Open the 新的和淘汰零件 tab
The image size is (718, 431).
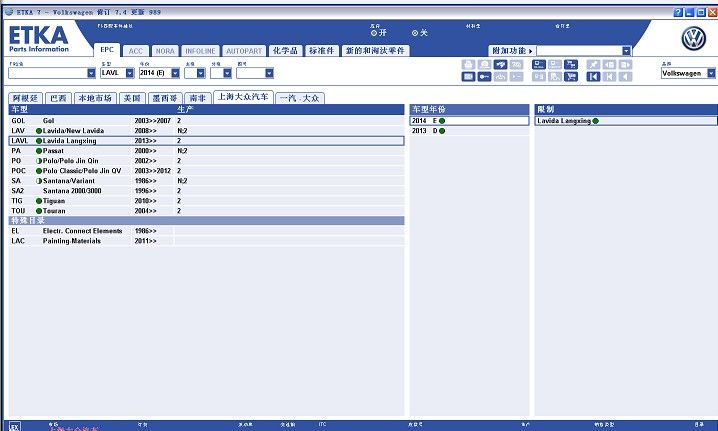point(375,51)
